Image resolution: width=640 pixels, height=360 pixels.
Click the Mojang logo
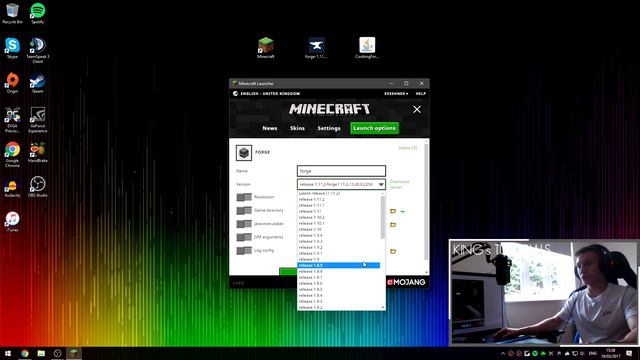[406, 282]
